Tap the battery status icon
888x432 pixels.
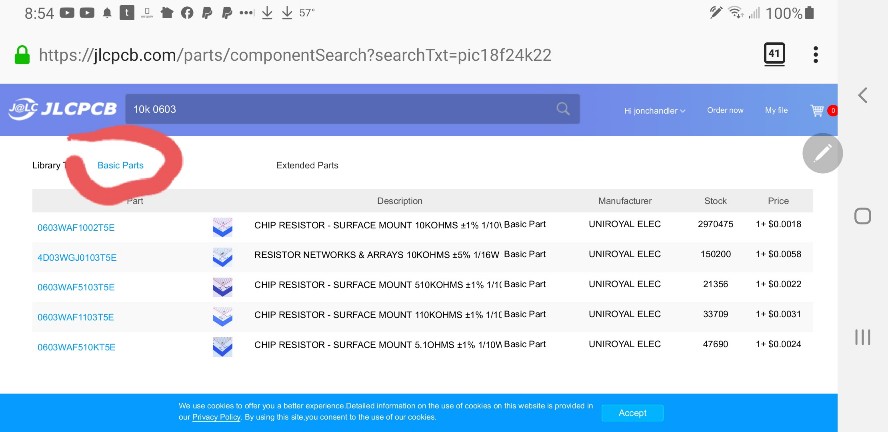pos(809,13)
